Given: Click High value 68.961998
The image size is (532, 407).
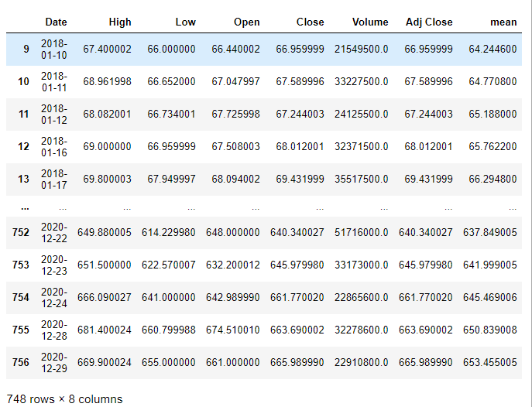Looking at the screenshot, I should [x=107, y=82].
